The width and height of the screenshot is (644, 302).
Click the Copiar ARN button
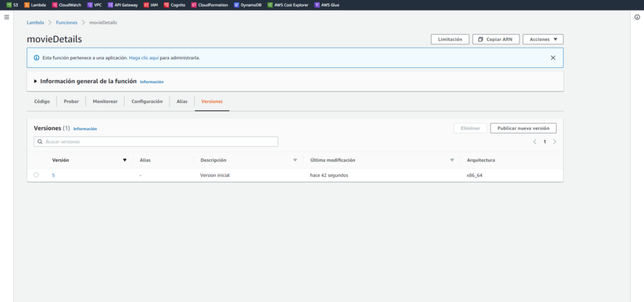(x=496, y=39)
